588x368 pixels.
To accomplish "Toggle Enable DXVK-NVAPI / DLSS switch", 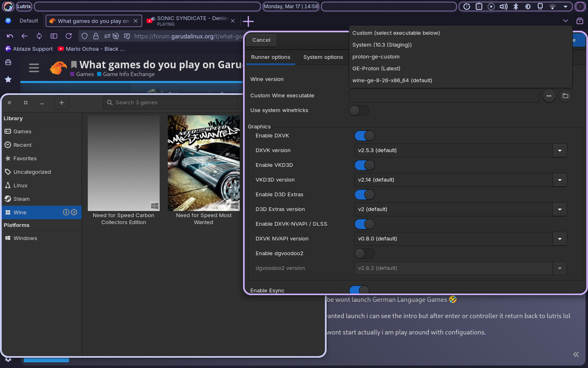I will click(365, 224).
